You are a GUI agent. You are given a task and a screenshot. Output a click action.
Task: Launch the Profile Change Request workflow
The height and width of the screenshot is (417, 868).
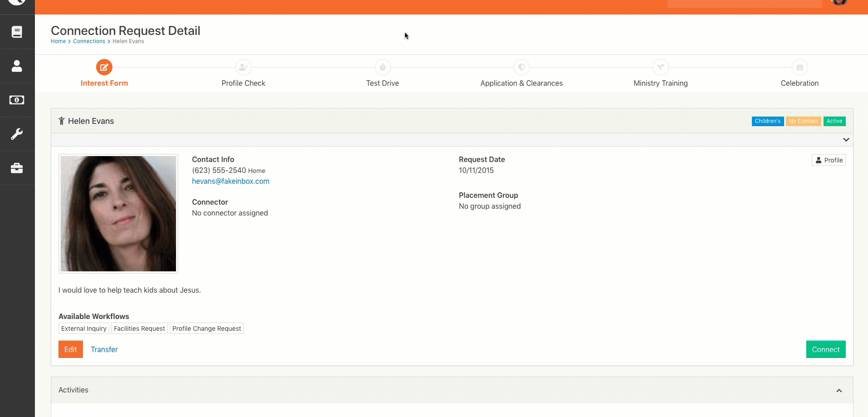point(207,329)
